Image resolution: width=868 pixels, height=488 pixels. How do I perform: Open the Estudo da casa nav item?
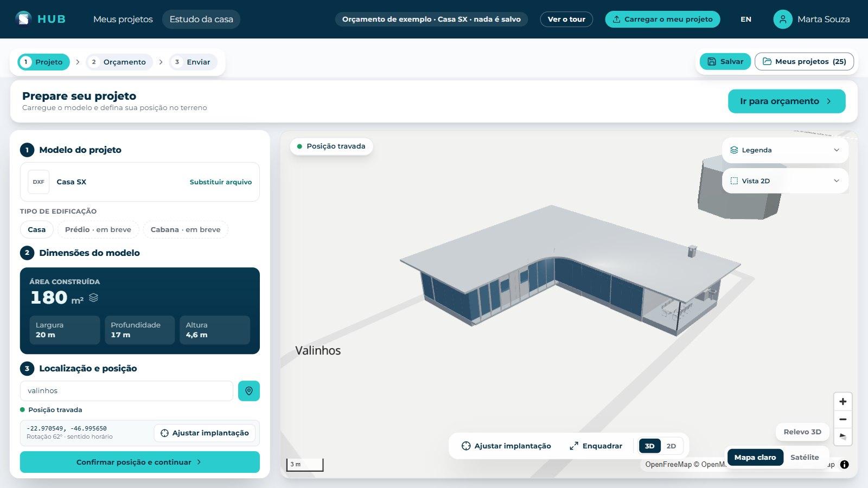tap(201, 19)
